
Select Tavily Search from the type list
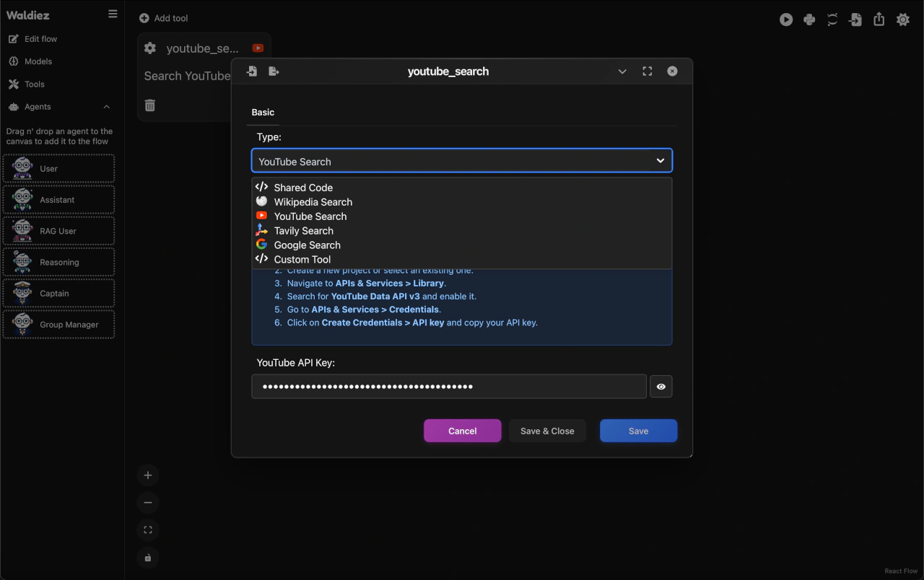click(303, 231)
